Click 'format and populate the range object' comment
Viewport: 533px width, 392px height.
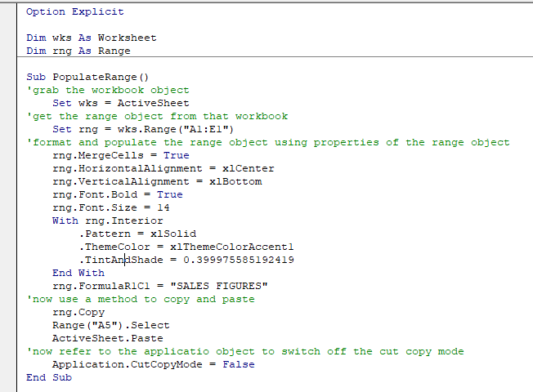click(x=268, y=143)
